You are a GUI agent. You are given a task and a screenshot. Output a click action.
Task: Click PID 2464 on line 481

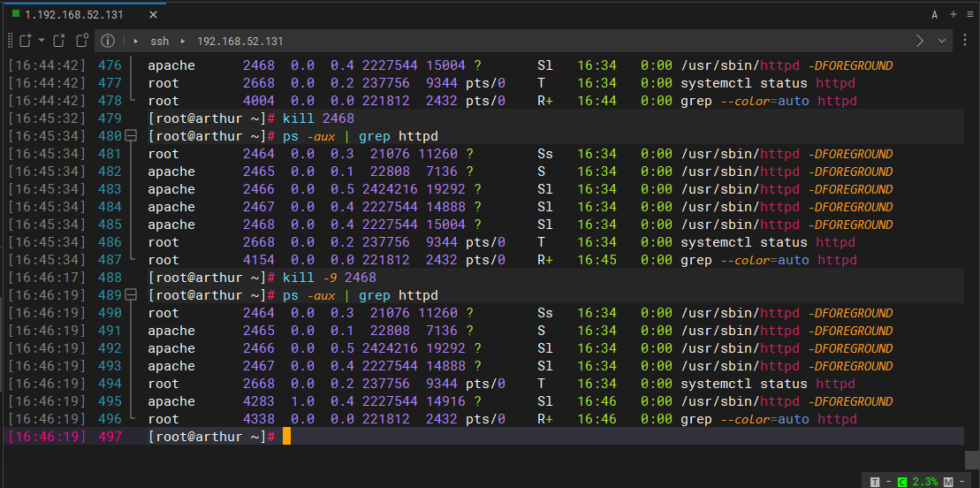click(259, 154)
